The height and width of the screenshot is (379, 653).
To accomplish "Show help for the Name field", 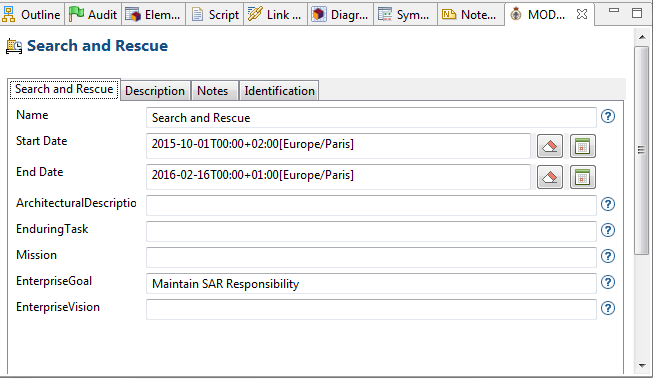I will (608, 116).
